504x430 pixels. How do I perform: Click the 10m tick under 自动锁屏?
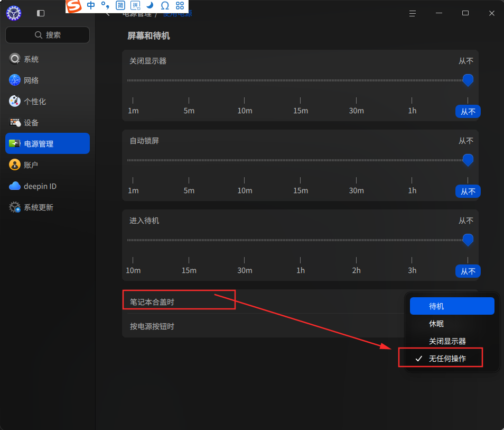tap(245, 186)
